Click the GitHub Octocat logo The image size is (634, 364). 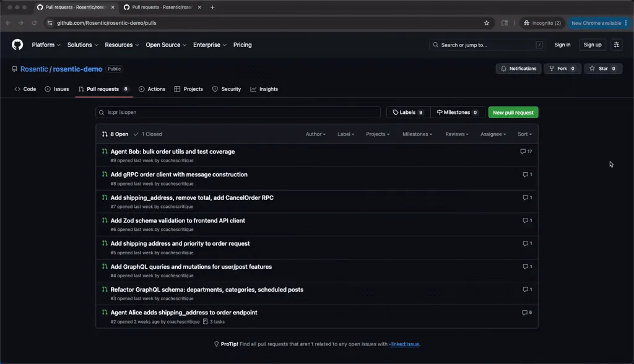(x=17, y=45)
